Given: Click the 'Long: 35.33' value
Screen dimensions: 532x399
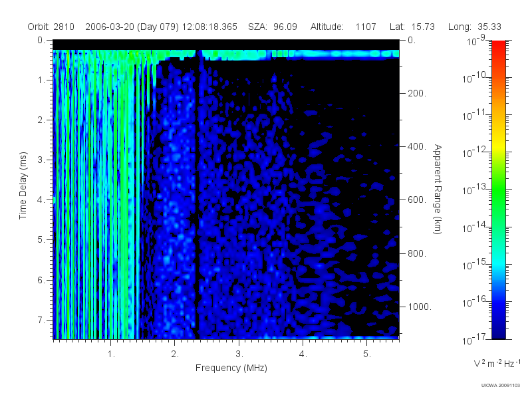Looking at the screenshot, I should [474, 27].
